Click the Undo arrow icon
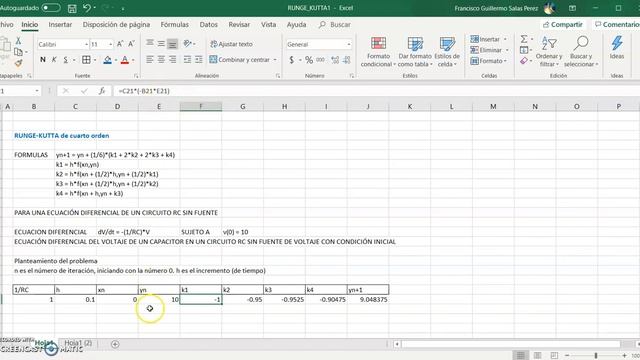Image resolution: width=640 pixels, height=360 pixels. tap(87, 8)
